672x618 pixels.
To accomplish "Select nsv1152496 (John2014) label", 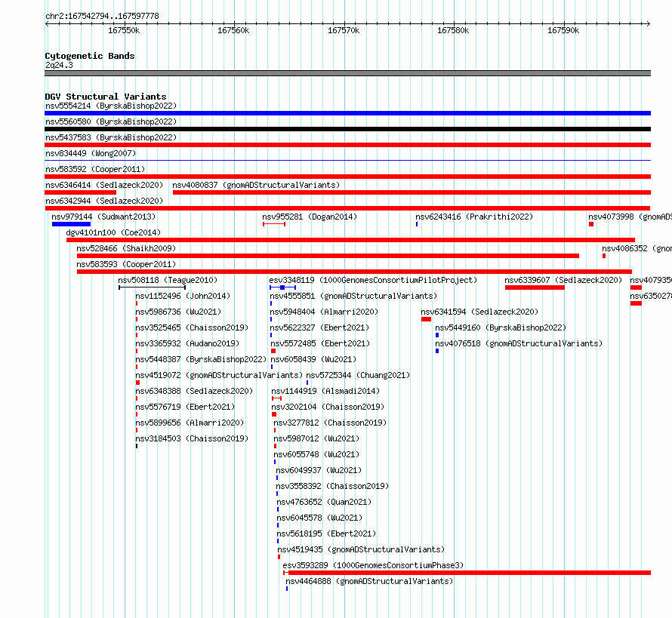I will 183,296.
